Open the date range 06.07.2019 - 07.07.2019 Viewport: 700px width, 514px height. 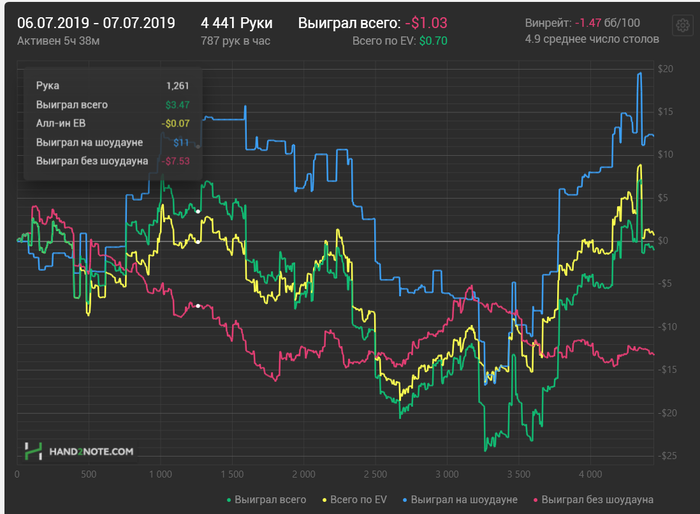tap(94, 21)
